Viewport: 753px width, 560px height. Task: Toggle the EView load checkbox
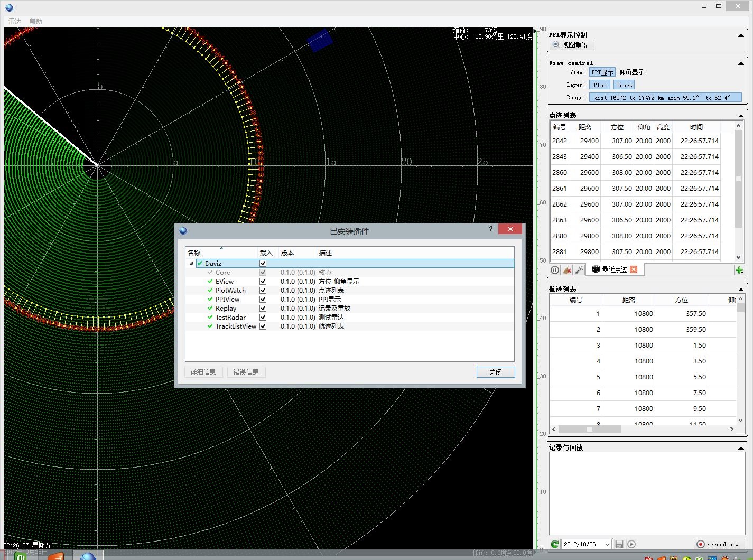point(263,282)
